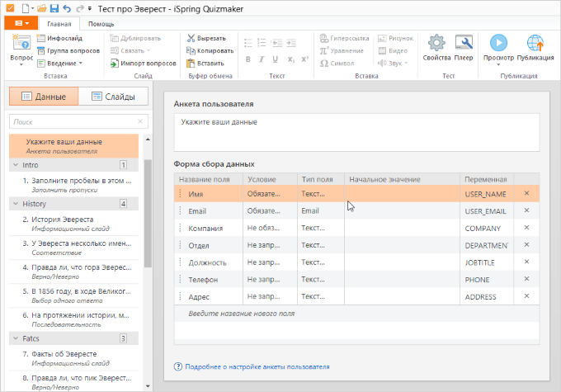Open the Введение dropdown
Viewport: 561px width, 392px height.
(59, 64)
